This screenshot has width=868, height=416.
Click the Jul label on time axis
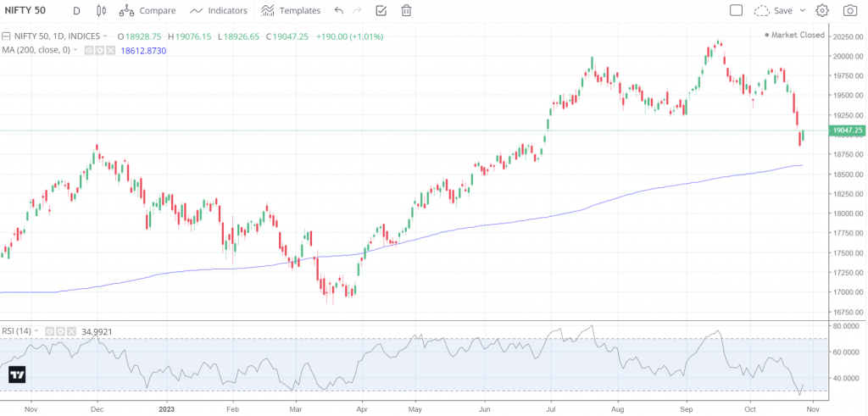(551, 409)
